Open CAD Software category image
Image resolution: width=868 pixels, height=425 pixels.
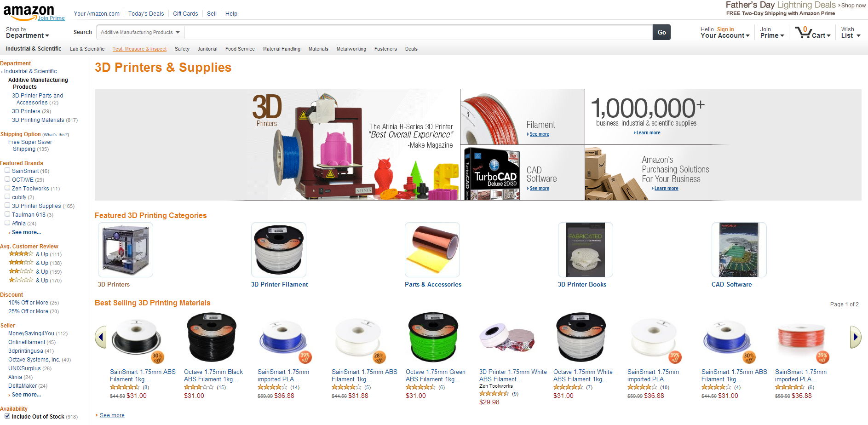point(739,250)
